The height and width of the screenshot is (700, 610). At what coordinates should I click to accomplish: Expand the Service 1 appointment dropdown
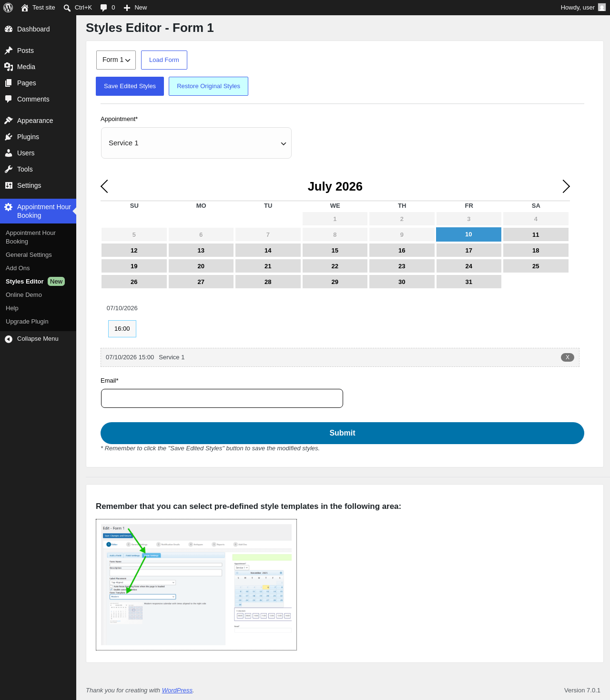tap(196, 143)
